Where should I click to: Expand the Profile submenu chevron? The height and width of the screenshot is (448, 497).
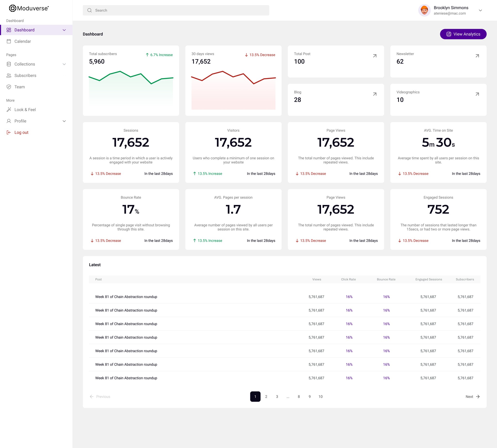click(64, 121)
